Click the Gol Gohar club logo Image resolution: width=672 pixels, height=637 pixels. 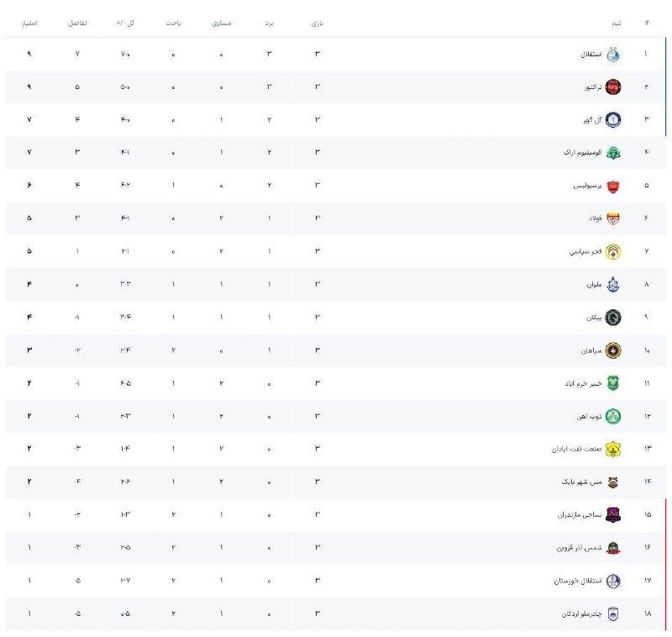point(613,119)
